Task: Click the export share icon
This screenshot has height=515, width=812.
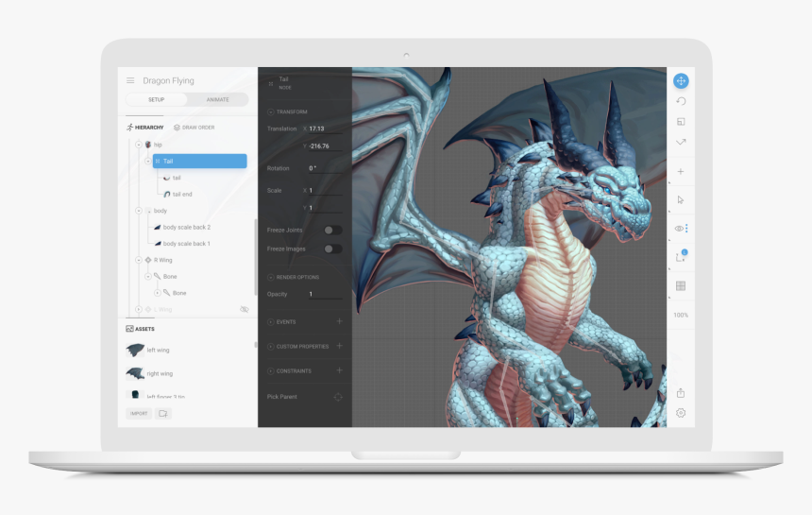Action: (681, 393)
